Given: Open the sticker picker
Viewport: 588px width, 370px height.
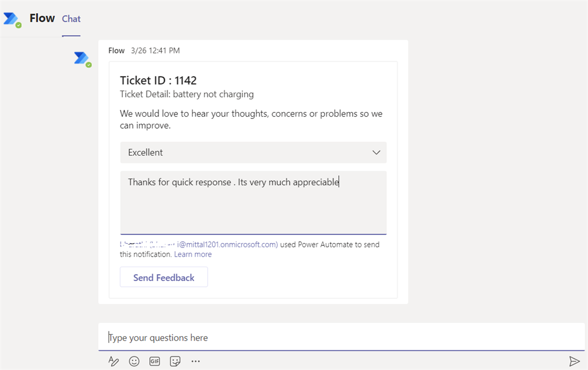Looking at the screenshot, I should (x=175, y=361).
